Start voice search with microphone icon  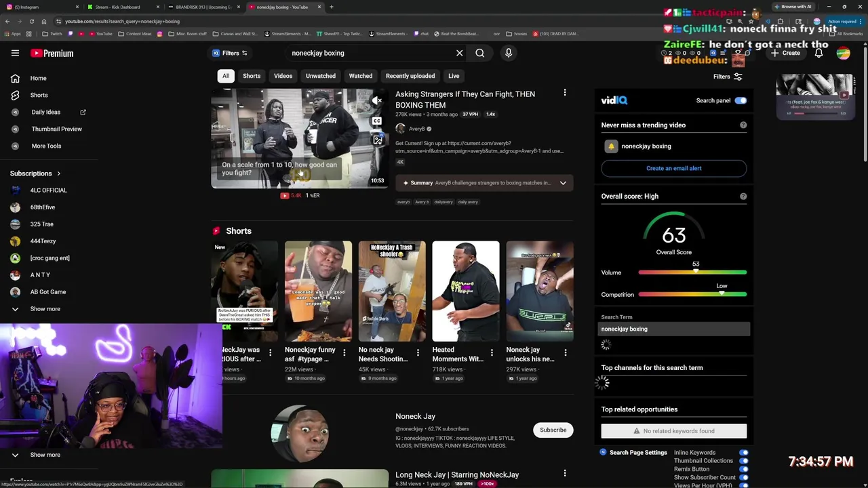508,53
